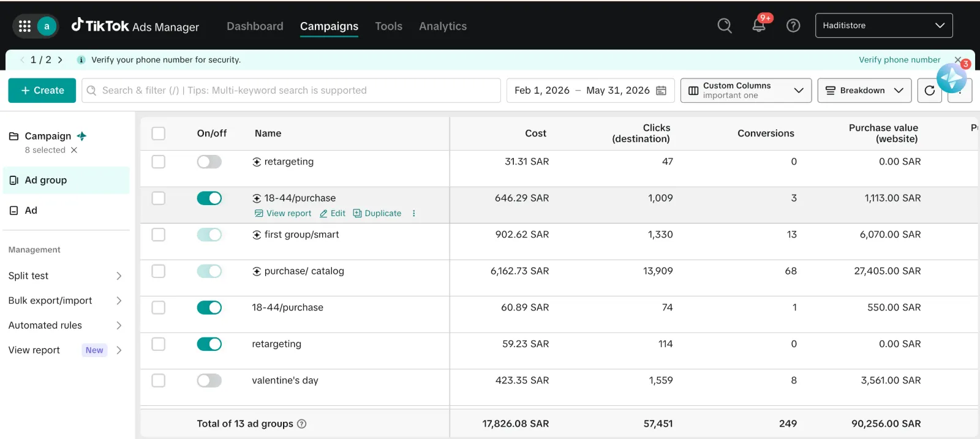Open the Haditistore account selector
Image resolution: width=980 pixels, height=439 pixels.
pyautogui.click(x=884, y=26)
